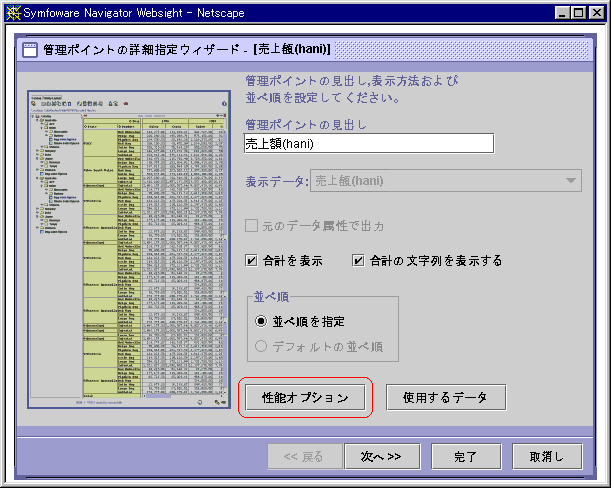Enable 元のデータ属性で出力 checkbox
611x488 pixels.
pos(253,227)
